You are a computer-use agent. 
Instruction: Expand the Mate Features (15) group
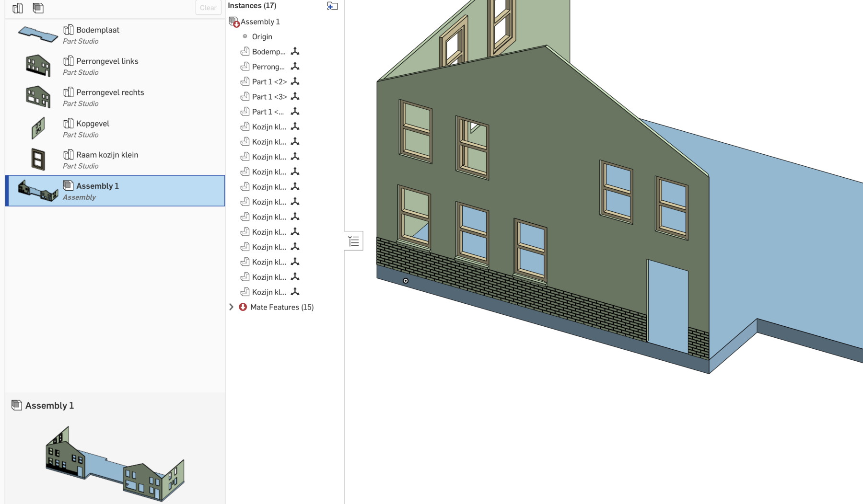[231, 307]
